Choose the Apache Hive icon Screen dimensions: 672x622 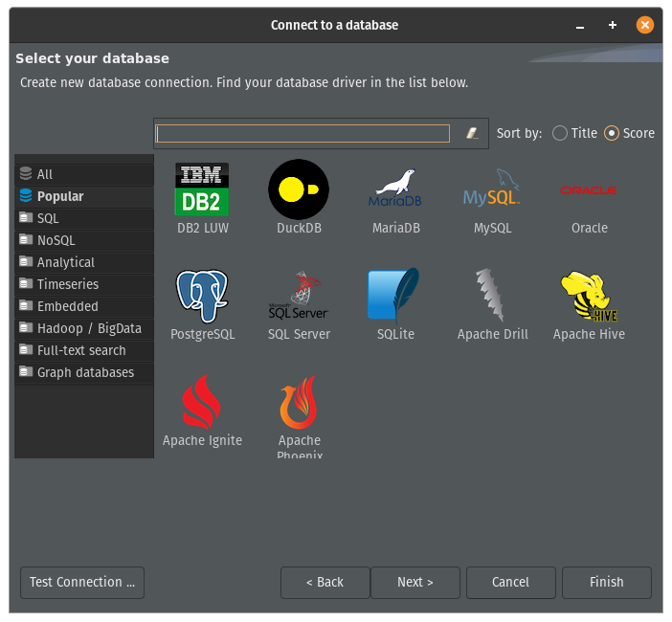tap(589, 295)
